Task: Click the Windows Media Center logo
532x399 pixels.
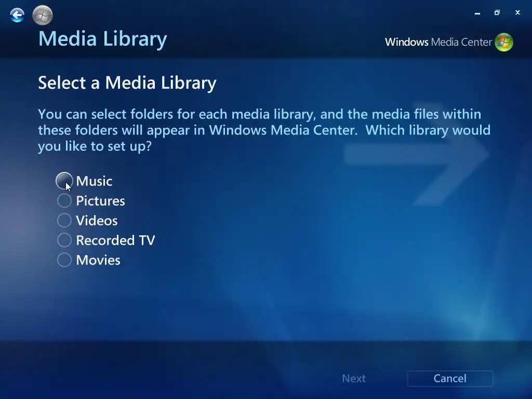Action: tap(449, 42)
